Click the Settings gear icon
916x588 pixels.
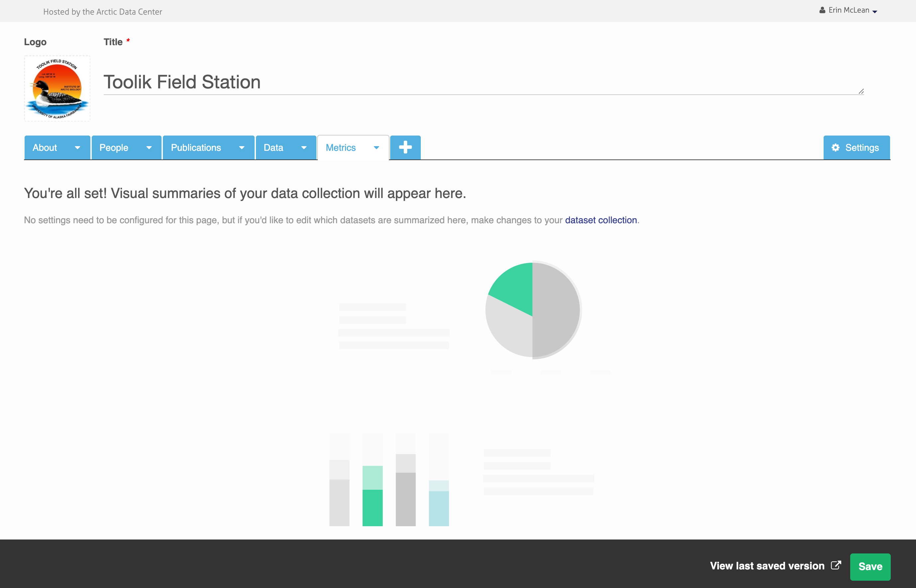(x=835, y=148)
